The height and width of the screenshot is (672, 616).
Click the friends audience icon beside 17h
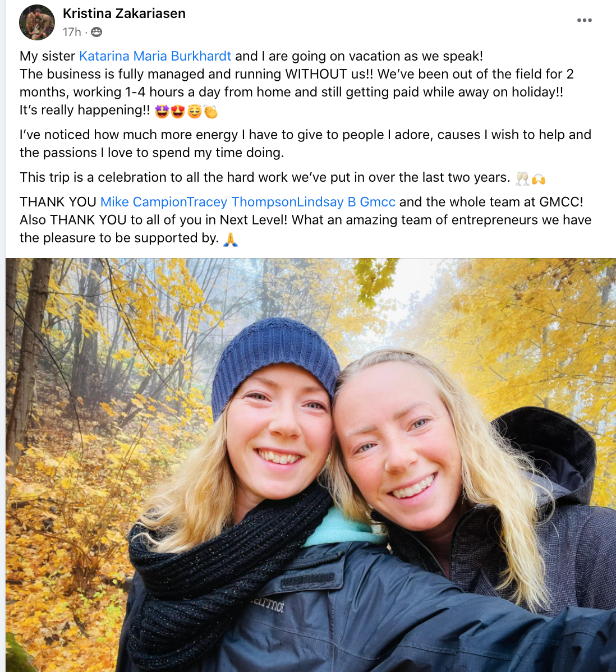pos(96,32)
